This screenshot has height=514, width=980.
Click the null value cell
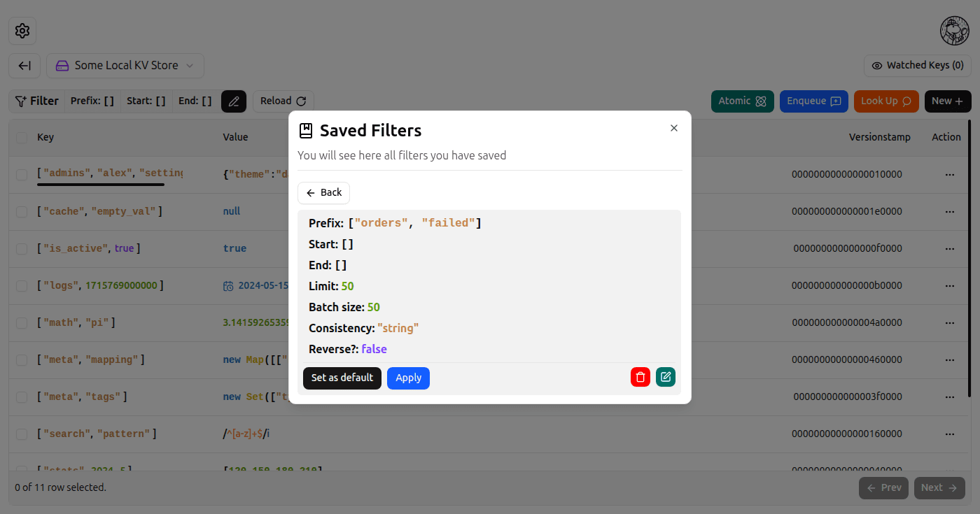232,212
